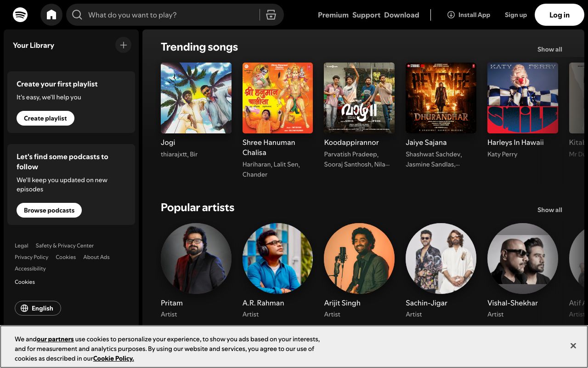Image resolution: width=588 pixels, height=368 pixels.
Task: Open the Premium page
Action: [333, 15]
